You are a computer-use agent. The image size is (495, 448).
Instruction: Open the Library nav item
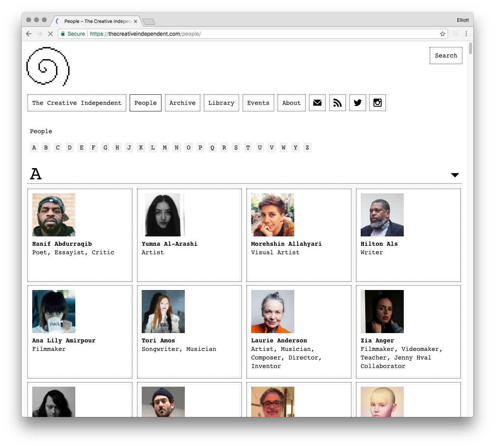point(221,103)
